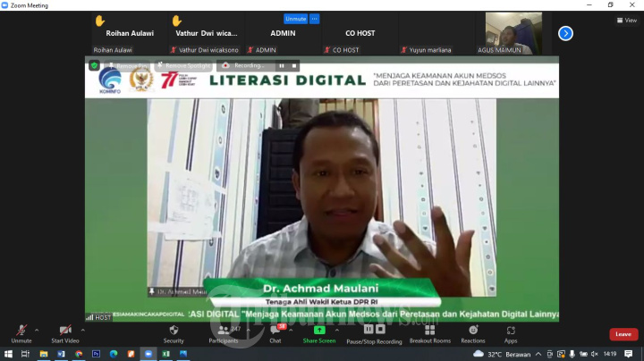This screenshot has height=361, width=644.
Task: Open Photoshop from taskbar
Action: pos(96,354)
